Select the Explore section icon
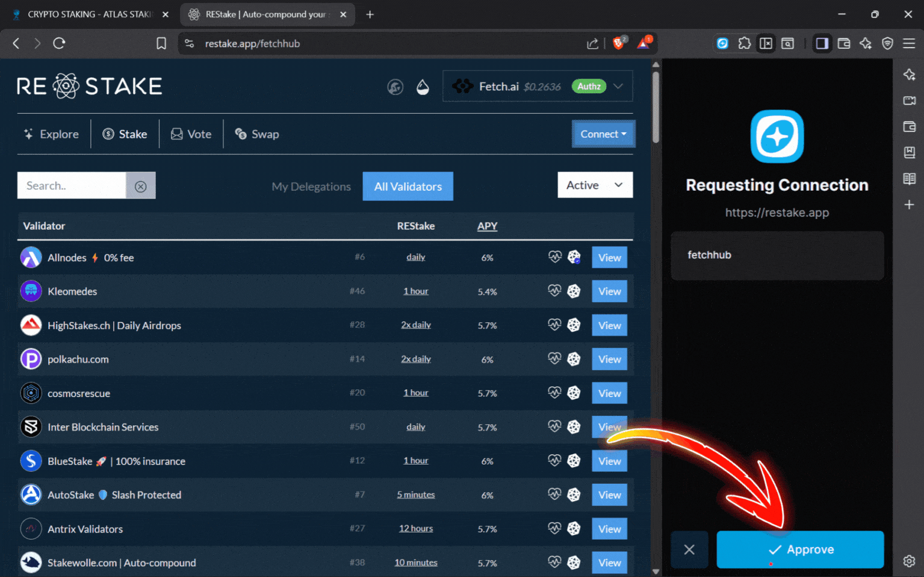924x577 pixels. [x=28, y=134]
